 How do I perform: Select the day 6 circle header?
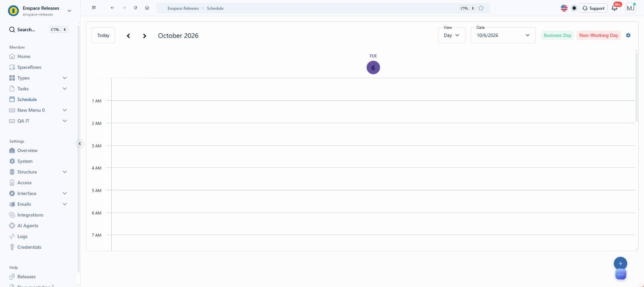pyautogui.click(x=373, y=68)
